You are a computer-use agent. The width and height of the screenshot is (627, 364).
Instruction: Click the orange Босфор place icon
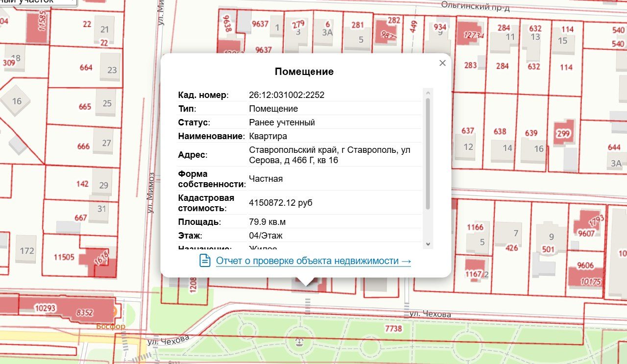pyautogui.click(x=114, y=311)
